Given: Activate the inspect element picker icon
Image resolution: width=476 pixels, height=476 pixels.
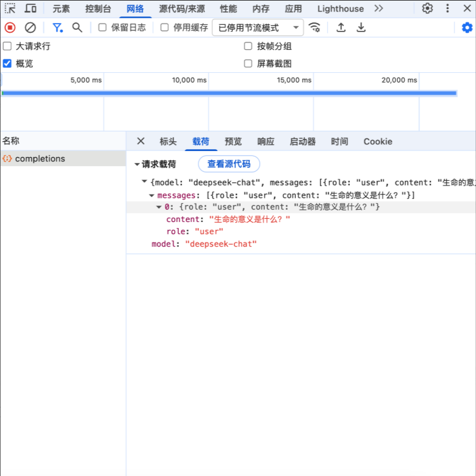Looking at the screenshot, I should click(10, 8).
